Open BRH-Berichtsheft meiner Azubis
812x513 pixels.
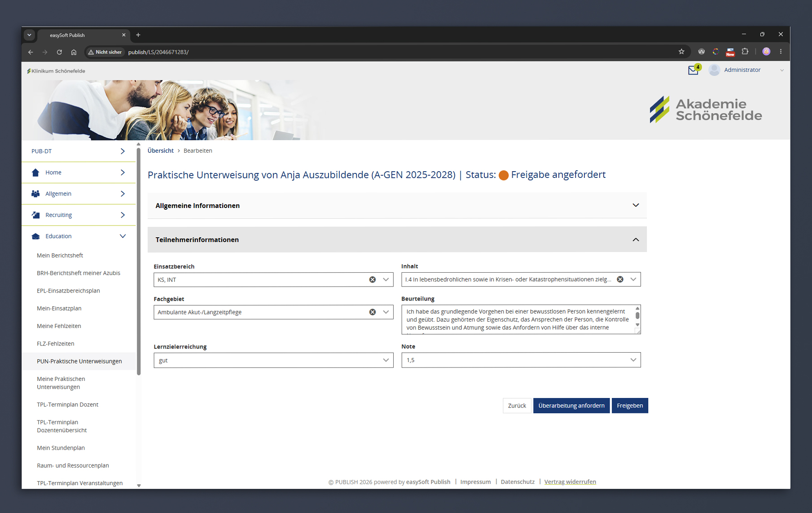(x=79, y=273)
